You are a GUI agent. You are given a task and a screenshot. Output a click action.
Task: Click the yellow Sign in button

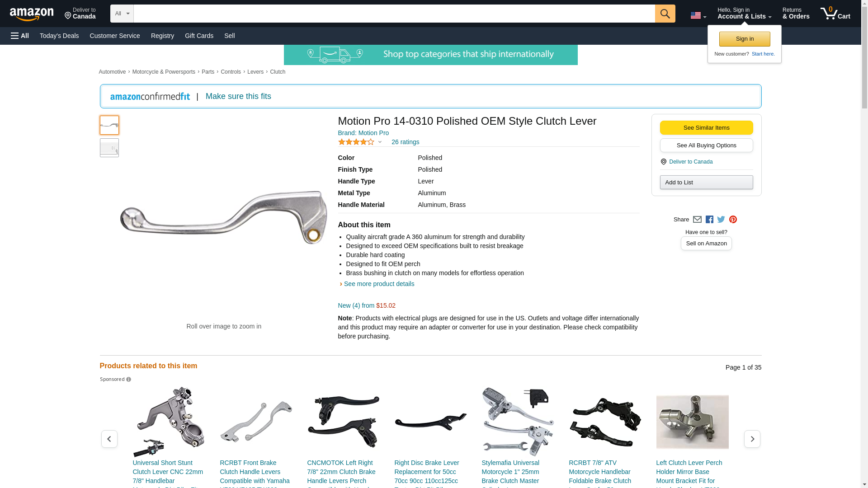coord(745,39)
